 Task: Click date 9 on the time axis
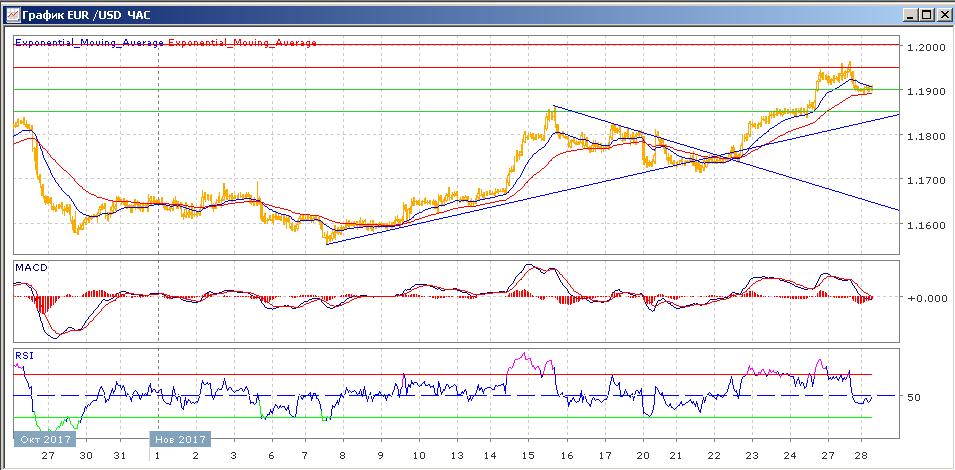click(380, 455)
